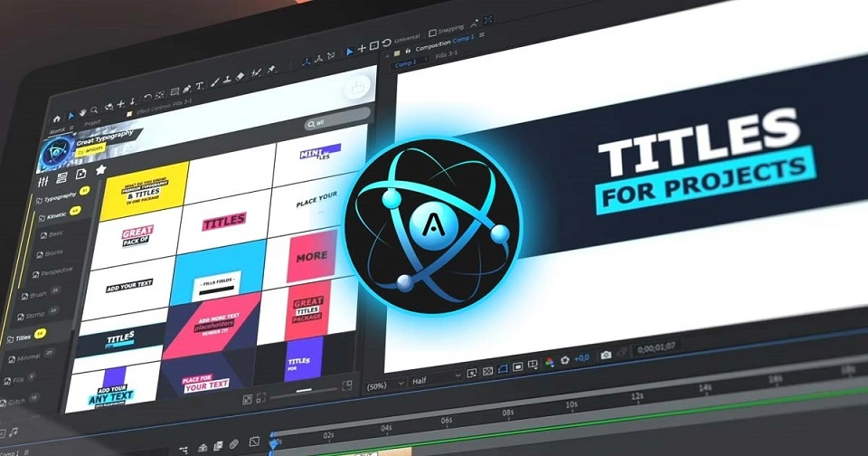Toggle the transparency grid button
Screen dimensions: 868x456
tap(487, 371)
